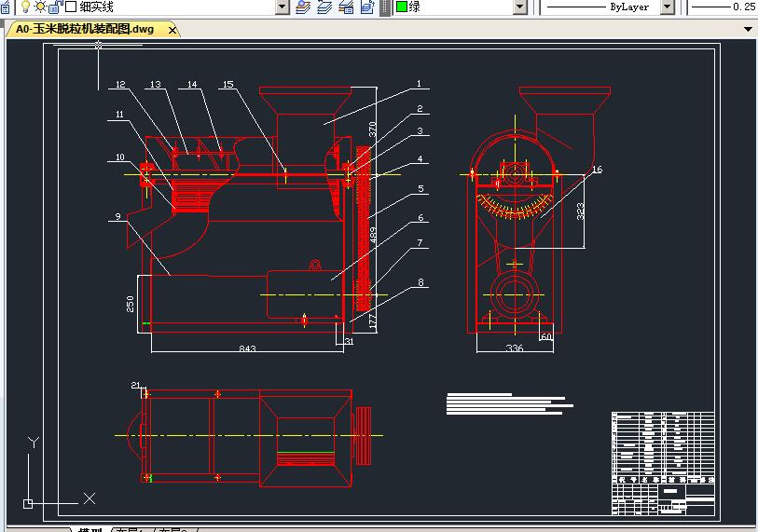Select the 177 vertical dimension text
Screen dimensions: 758x532
(x=372, y=321)
